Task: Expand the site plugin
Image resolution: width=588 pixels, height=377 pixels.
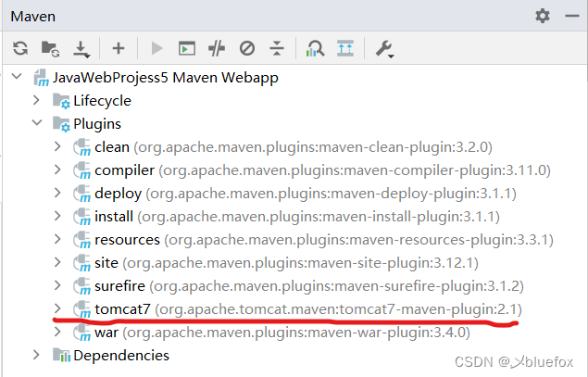Action: tap(57, 262)
